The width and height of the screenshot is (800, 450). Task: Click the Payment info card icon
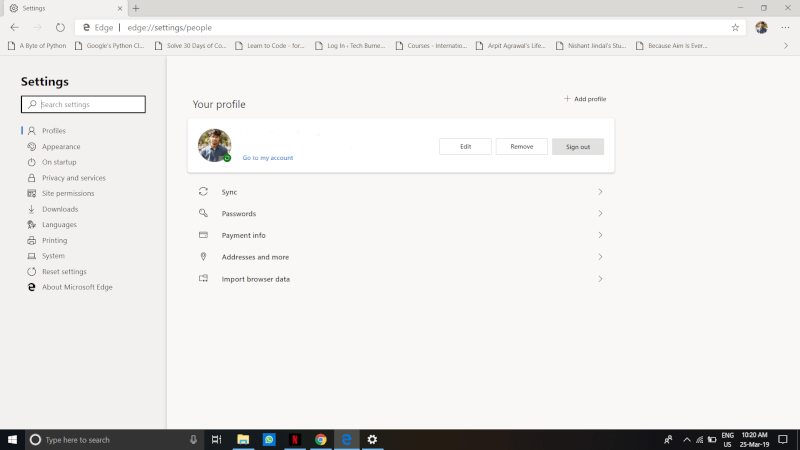click(x=203, y=235)
